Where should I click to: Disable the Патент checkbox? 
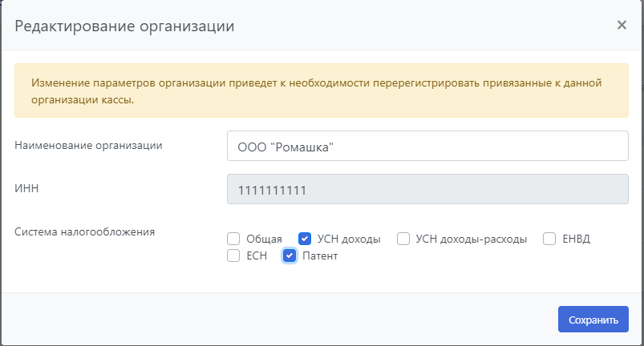pos(290,256)
